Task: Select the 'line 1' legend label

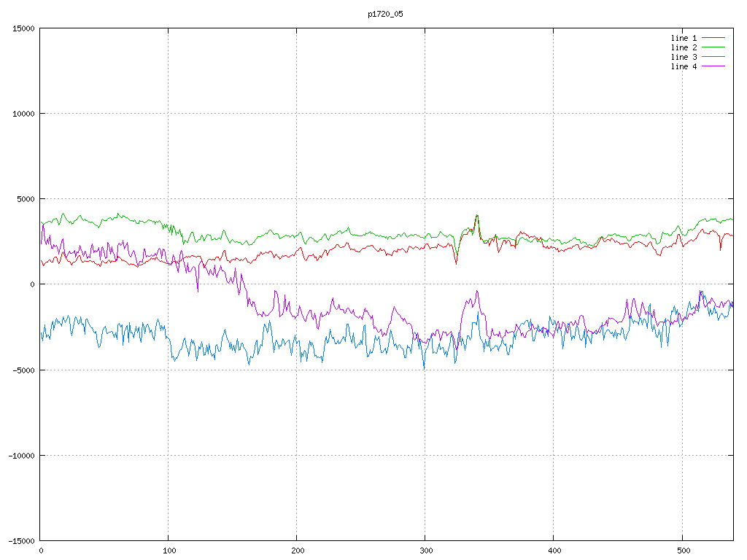Action: tap(684, 37)
